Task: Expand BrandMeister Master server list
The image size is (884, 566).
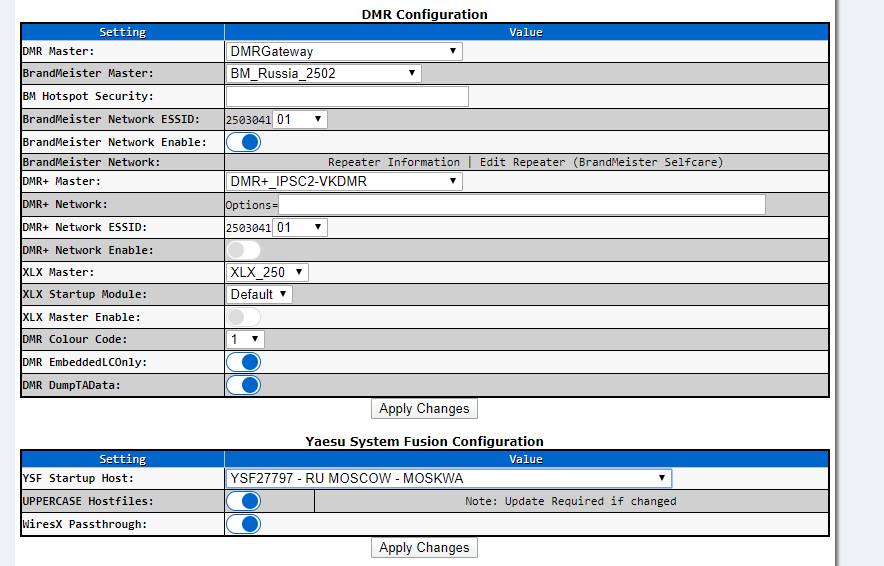Action: [x=324, y=73]
